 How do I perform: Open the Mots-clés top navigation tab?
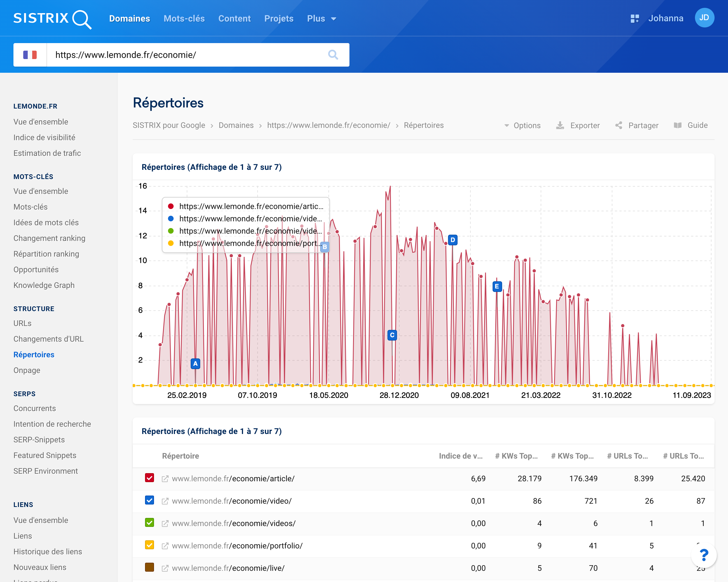(184, 18)
